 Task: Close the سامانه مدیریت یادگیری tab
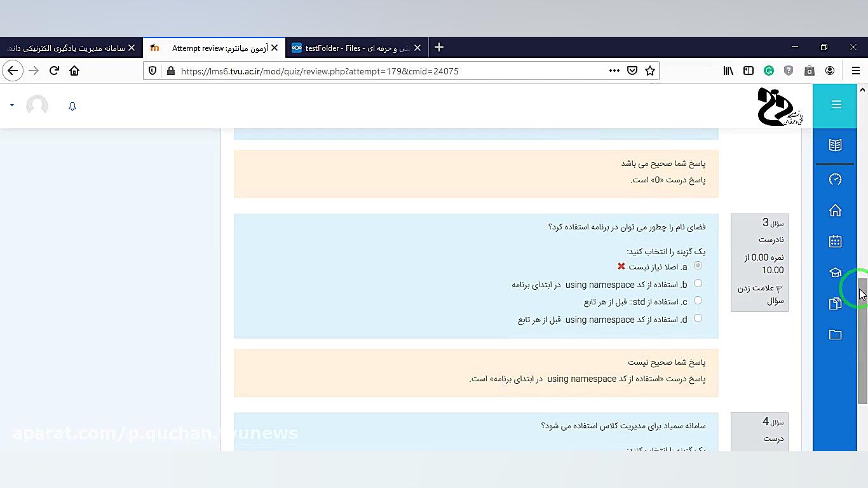coord(132,48)
